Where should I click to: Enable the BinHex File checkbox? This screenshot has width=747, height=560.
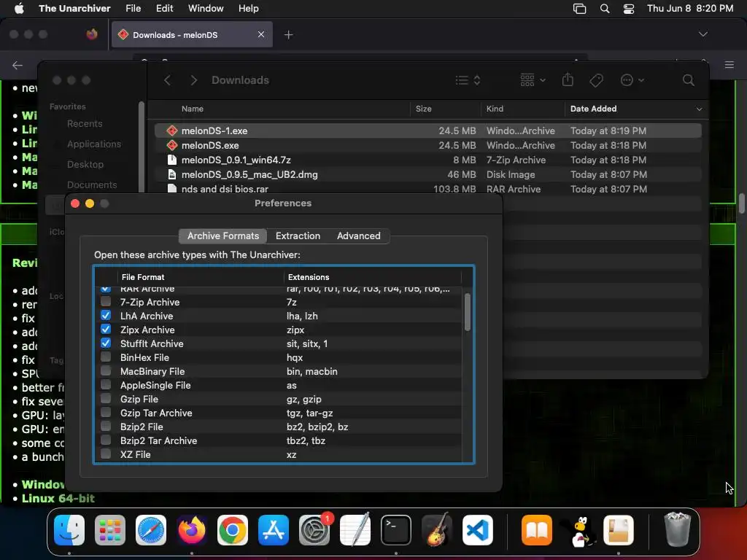coord(106,357)
